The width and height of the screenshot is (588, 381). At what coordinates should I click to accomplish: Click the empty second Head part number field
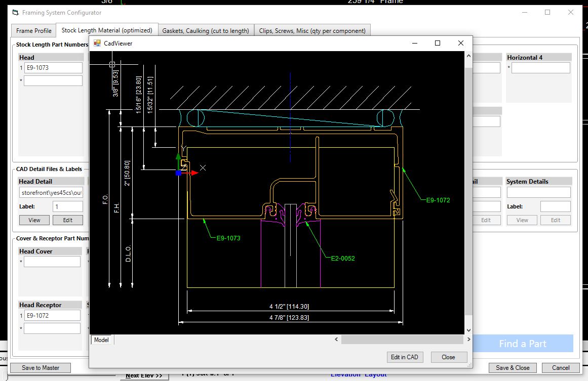point(53,80)
